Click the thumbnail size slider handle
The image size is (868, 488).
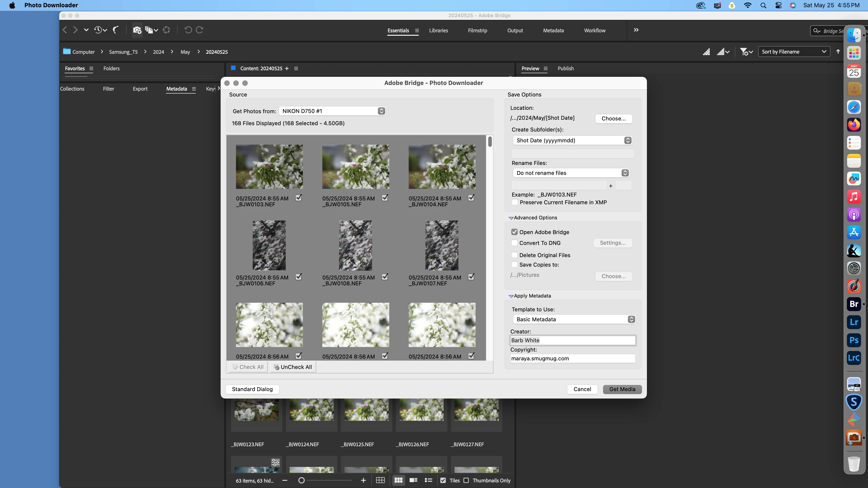tap(302, 480)
